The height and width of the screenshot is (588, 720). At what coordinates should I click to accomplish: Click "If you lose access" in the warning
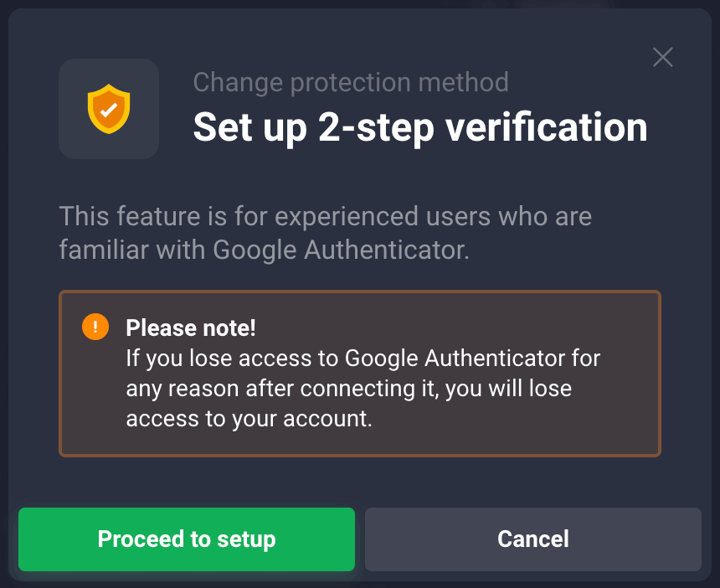click(x=232, y=358)
